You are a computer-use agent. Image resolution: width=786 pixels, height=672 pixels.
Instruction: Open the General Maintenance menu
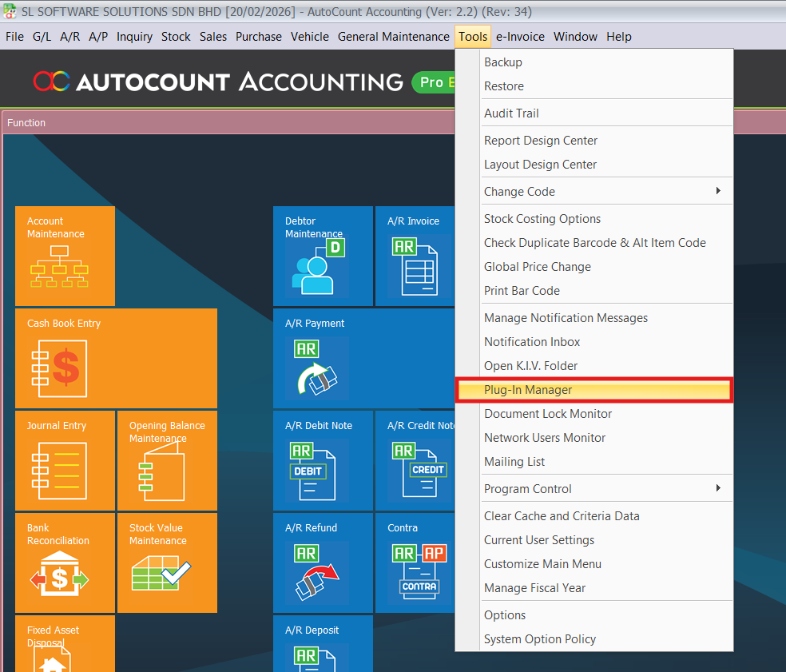tap(393, 37)
